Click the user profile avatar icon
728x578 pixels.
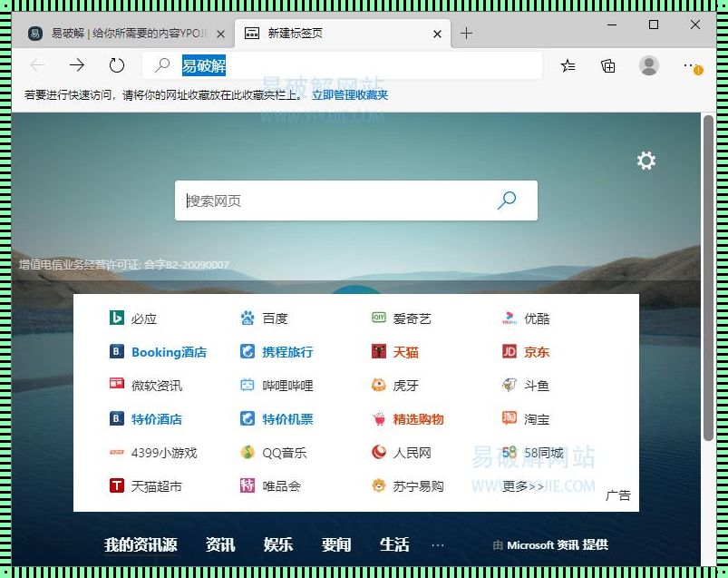[649, 65]
